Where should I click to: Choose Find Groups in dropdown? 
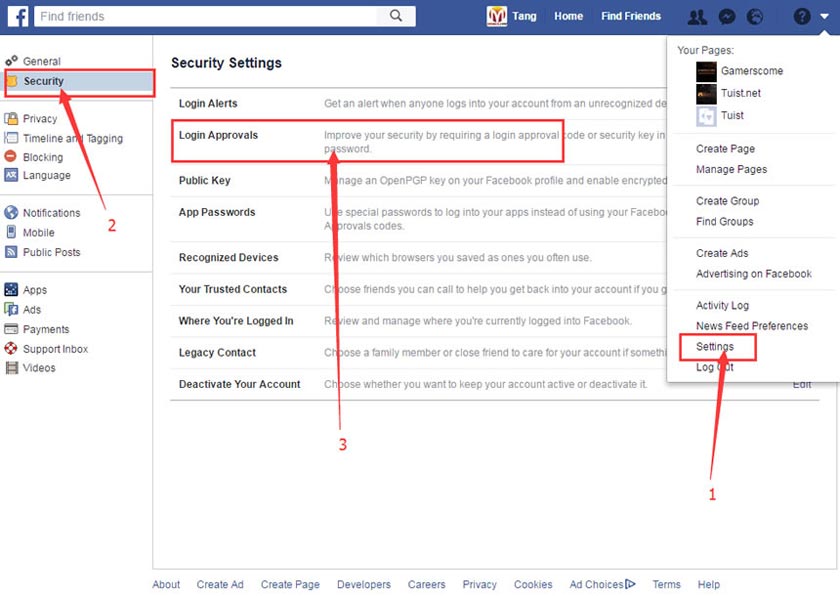coord(724,221)
